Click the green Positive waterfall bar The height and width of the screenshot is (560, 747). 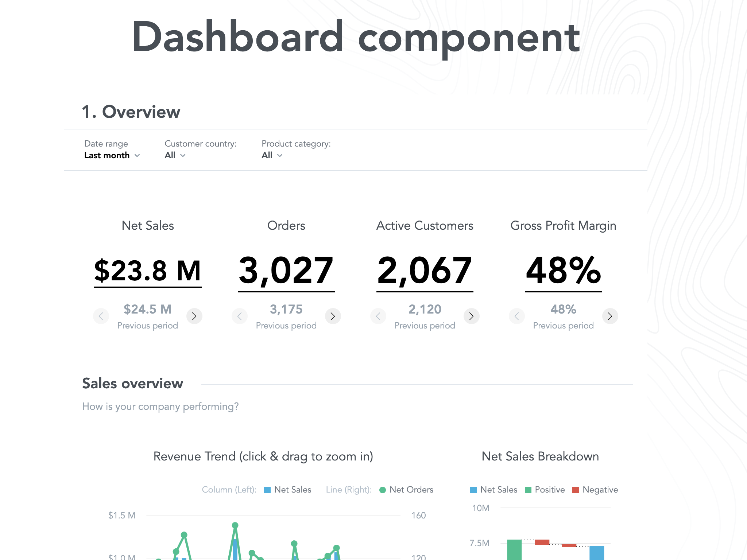514,550
